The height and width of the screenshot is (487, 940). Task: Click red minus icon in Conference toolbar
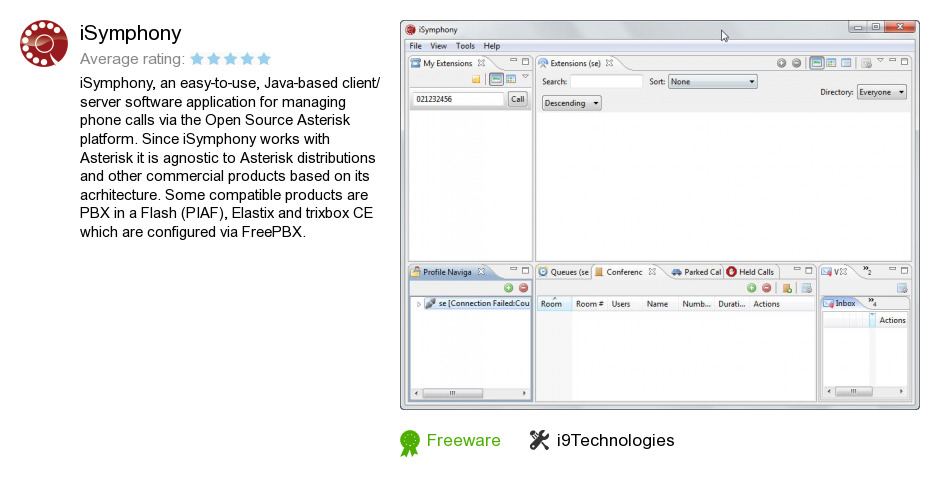point(766,288)
